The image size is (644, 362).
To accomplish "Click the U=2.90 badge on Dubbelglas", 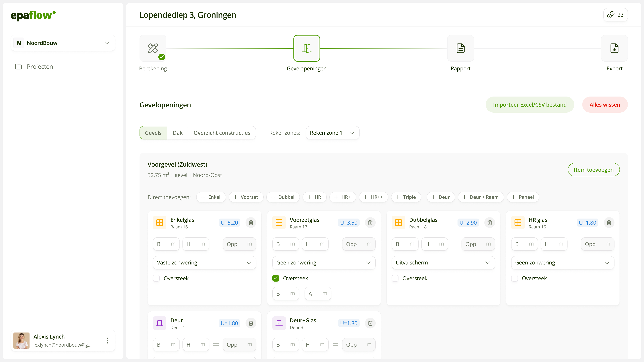I will 468,222.
